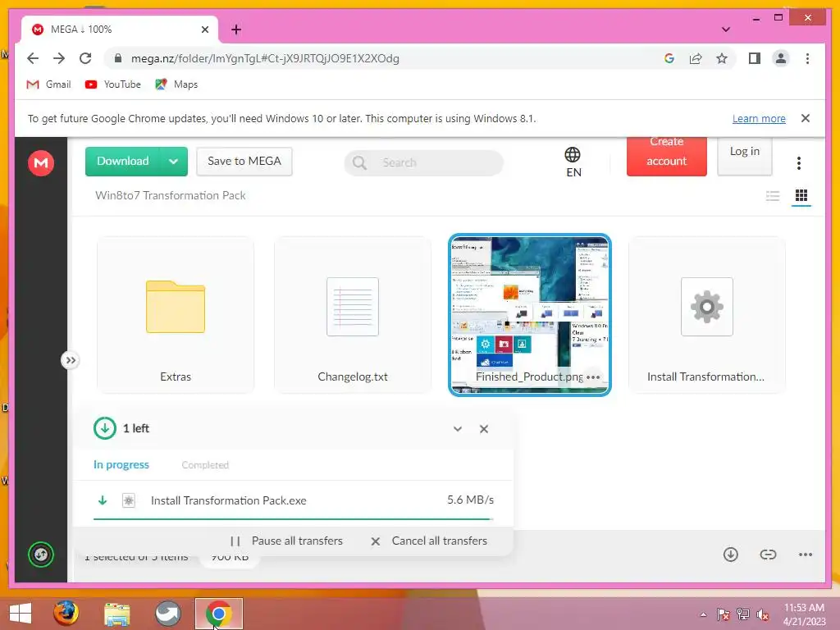Show hidden tray icons arrow
The width and height of the screenshot is (840, 630).
tap(703, 615)
